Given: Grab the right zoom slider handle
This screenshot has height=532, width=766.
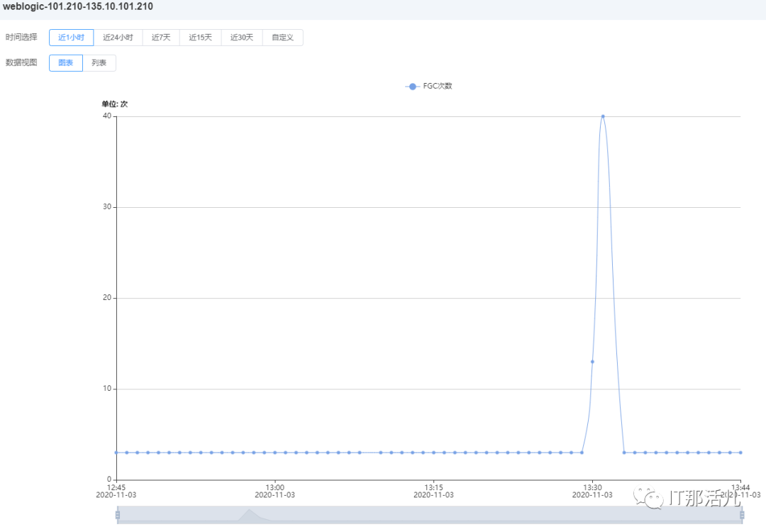Looking at the screenshot, I should pos(742,515).
